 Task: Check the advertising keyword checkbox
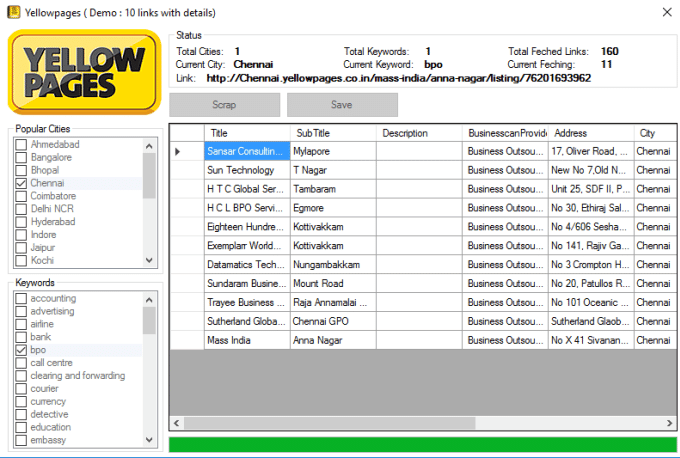point(21,311)
